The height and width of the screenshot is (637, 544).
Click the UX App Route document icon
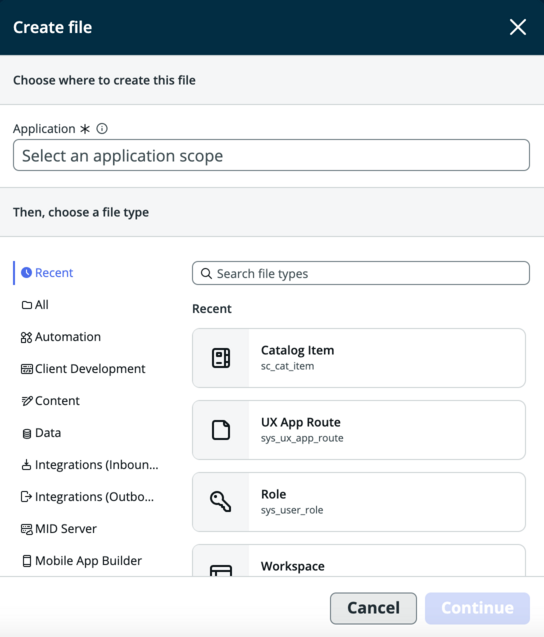[x=221, y=430]
